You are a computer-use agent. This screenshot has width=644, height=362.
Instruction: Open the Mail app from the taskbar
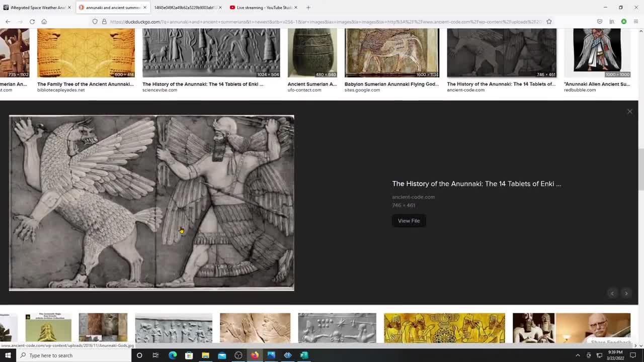tap(222, 355)
